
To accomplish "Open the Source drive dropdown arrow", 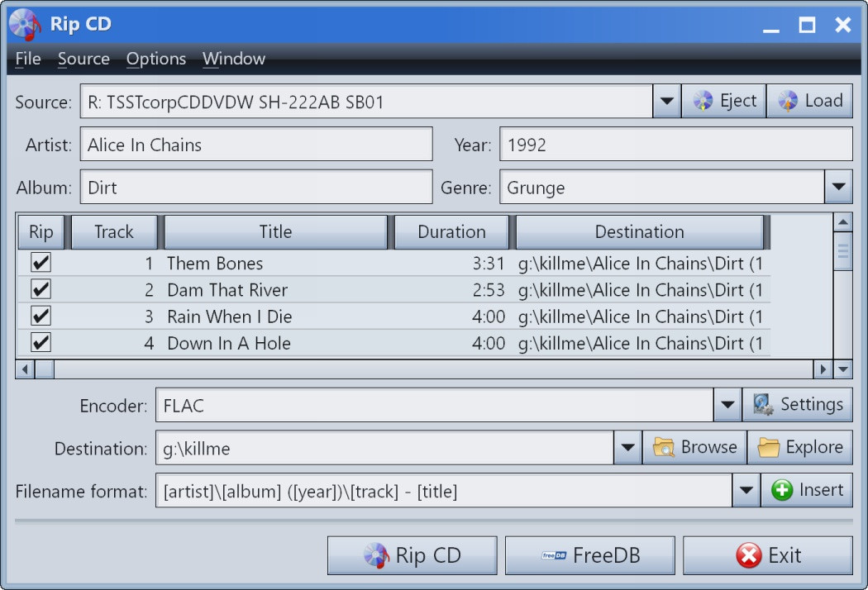I will tap(667, 102).
